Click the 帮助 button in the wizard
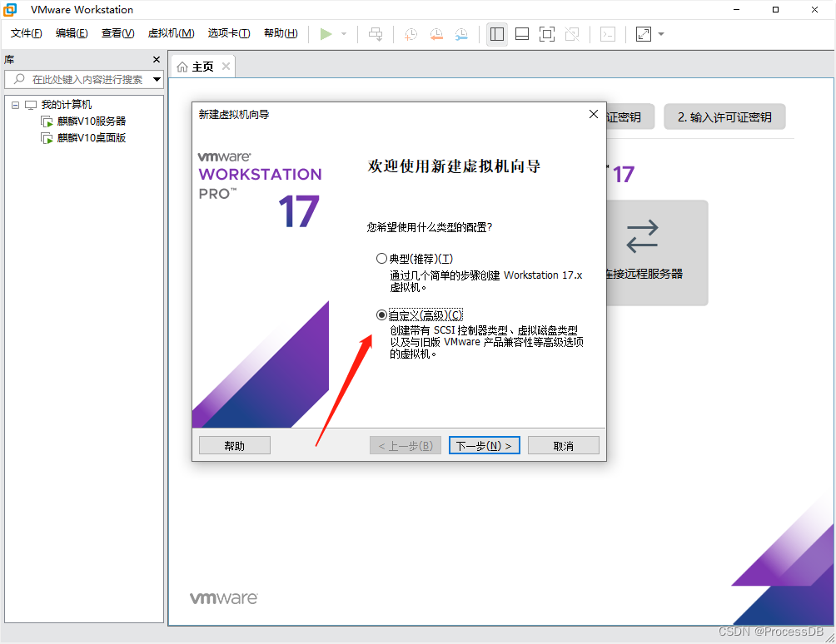Screen dimensions: 836x644 (235, 445)
